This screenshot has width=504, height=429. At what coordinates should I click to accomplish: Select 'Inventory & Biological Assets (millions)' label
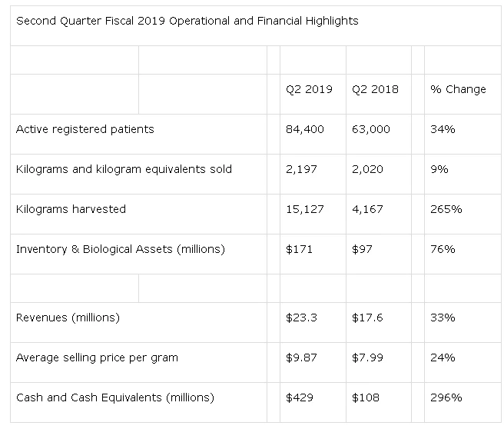[x=120, y=249]
